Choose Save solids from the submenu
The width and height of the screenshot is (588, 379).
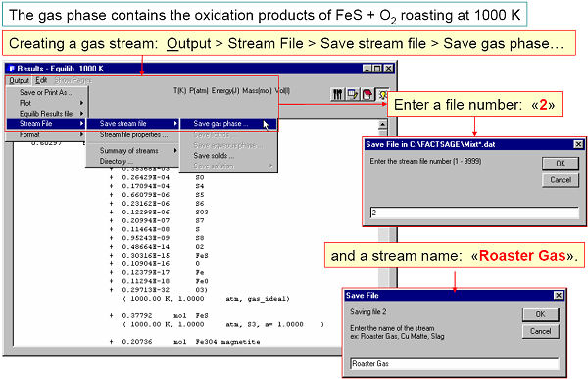click(x=214, y=155)
